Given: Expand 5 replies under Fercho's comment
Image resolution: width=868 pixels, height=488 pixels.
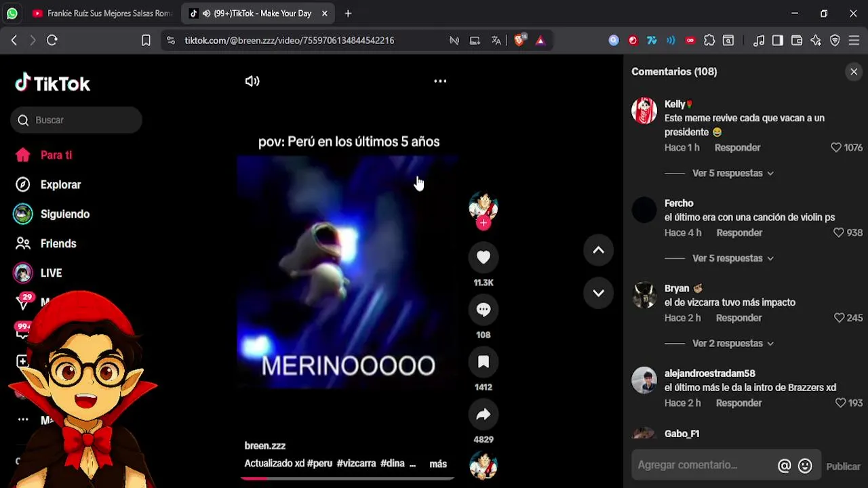Looking at the screenshot, I should pyautogui.click(x=732, y=258).
